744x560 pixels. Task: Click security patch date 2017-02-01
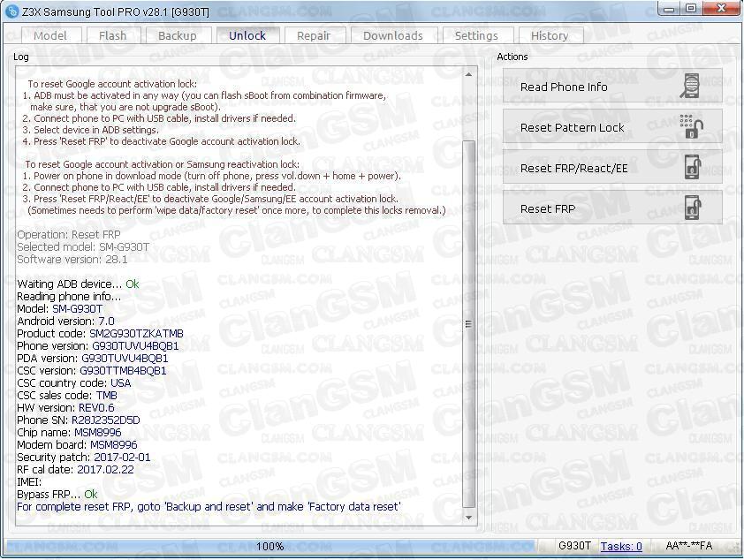point(122,458)
